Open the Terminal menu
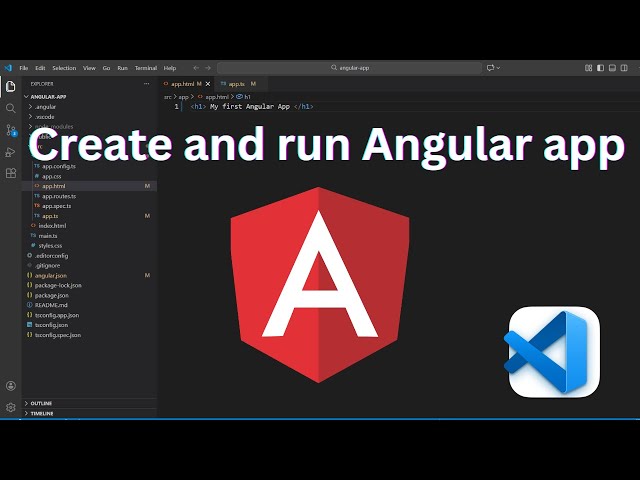The image size is (640, 480). click(146, 68)
